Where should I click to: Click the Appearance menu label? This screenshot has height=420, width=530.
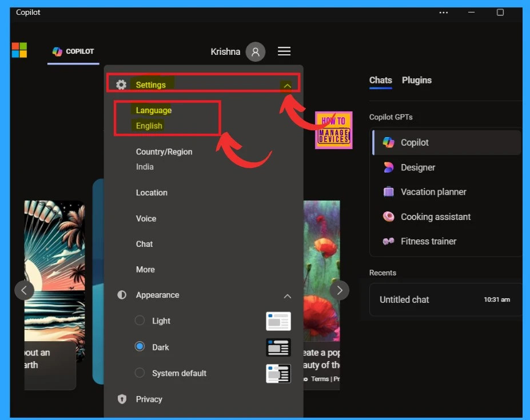[x=157, y=295]
